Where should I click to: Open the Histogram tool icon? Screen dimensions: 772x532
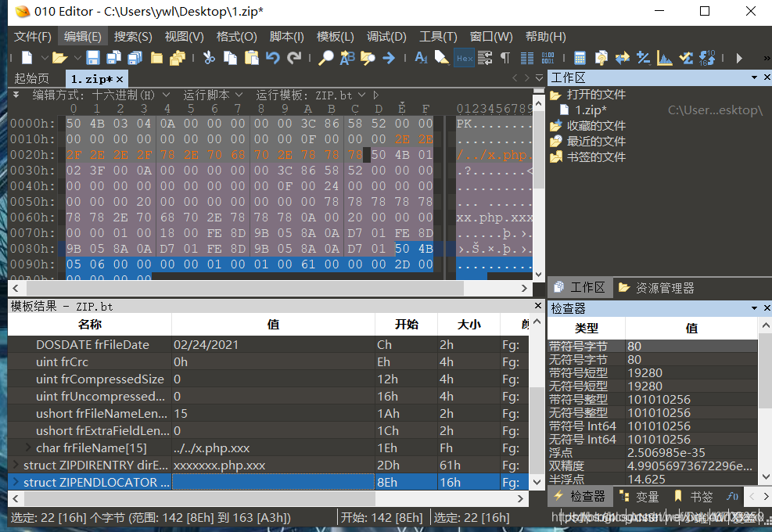click(x=665, y=58)
